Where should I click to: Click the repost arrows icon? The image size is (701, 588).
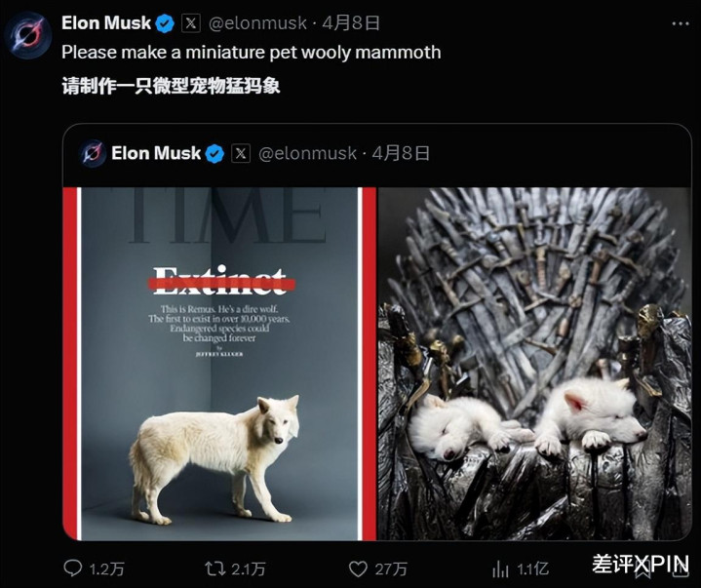[x=215, y=568]
